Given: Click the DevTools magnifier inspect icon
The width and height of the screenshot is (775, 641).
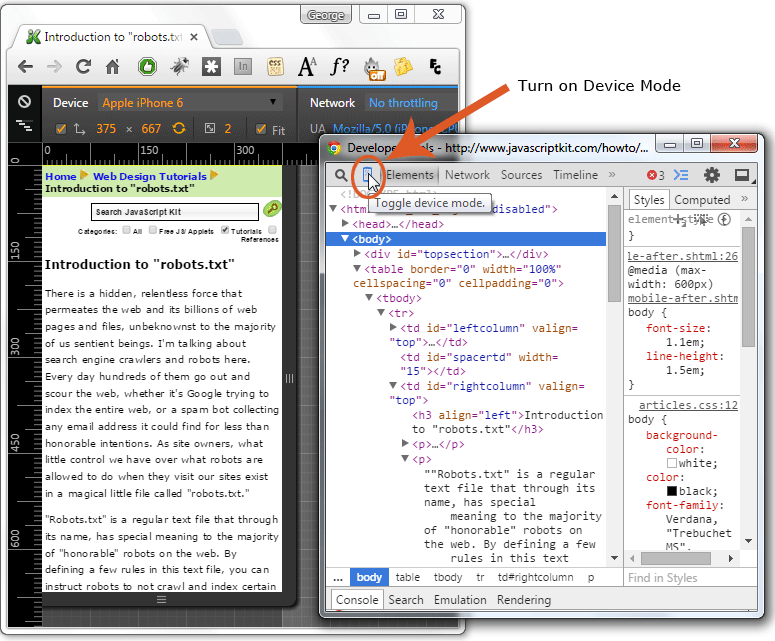Looking at the screenshot, I should point(341,175).
